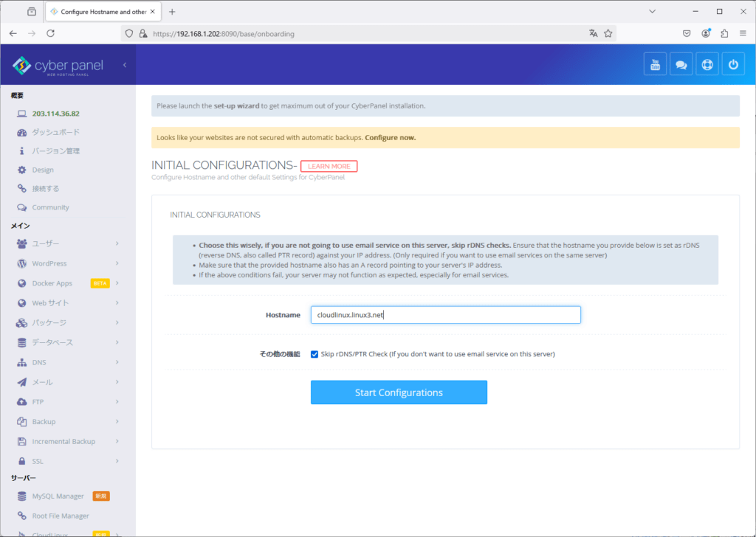Click the power logout icon
This screenshot has height=537, width=756.
point(732,64)
